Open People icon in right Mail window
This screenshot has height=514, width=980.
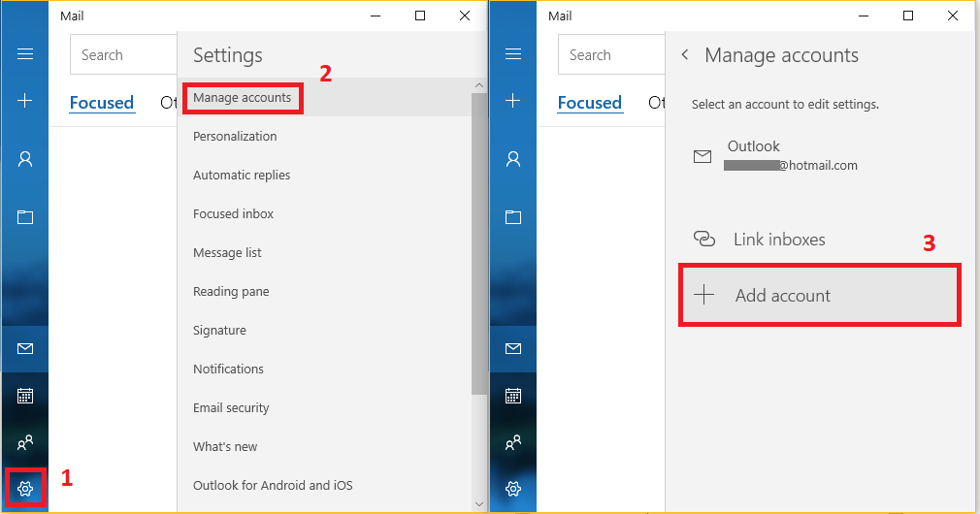pos(513,443)
